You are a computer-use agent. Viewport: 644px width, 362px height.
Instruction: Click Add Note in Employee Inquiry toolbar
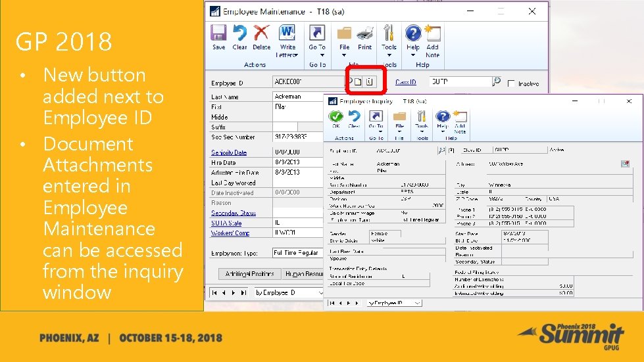pos(460,122)
